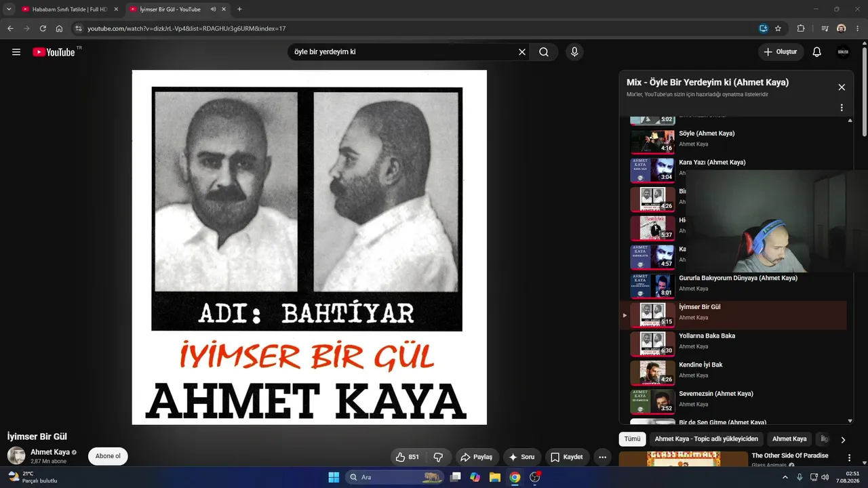Open The Other Side Of Paradise suggestion
This screenshot has height=488, width=868.
pos(790,455)
